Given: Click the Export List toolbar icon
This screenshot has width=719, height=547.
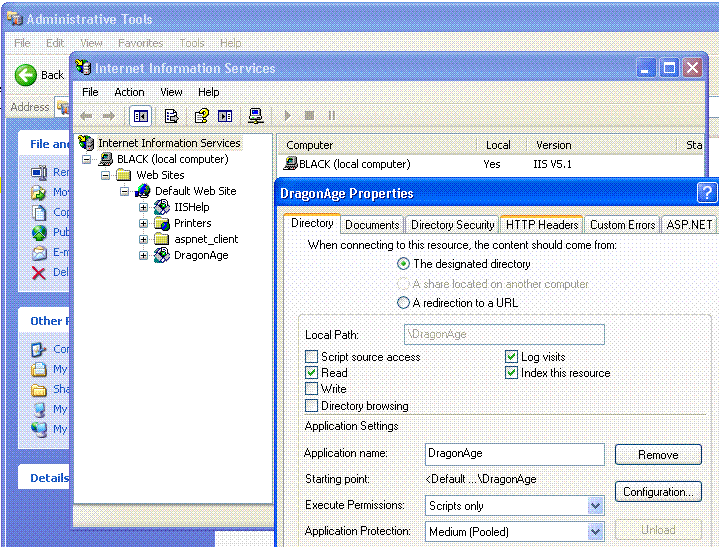Looking at the screenshot, I should [x=171, y=116].
